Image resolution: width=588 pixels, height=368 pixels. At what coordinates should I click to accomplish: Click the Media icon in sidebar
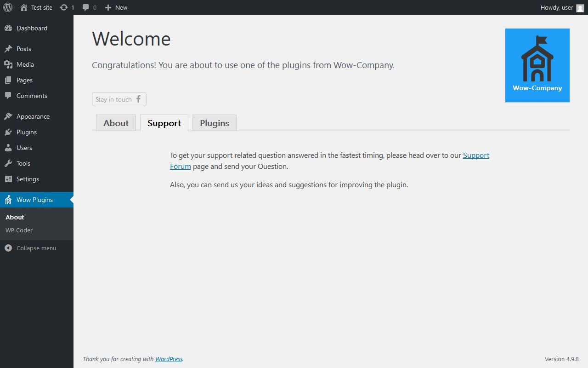[x=8, y=64]
